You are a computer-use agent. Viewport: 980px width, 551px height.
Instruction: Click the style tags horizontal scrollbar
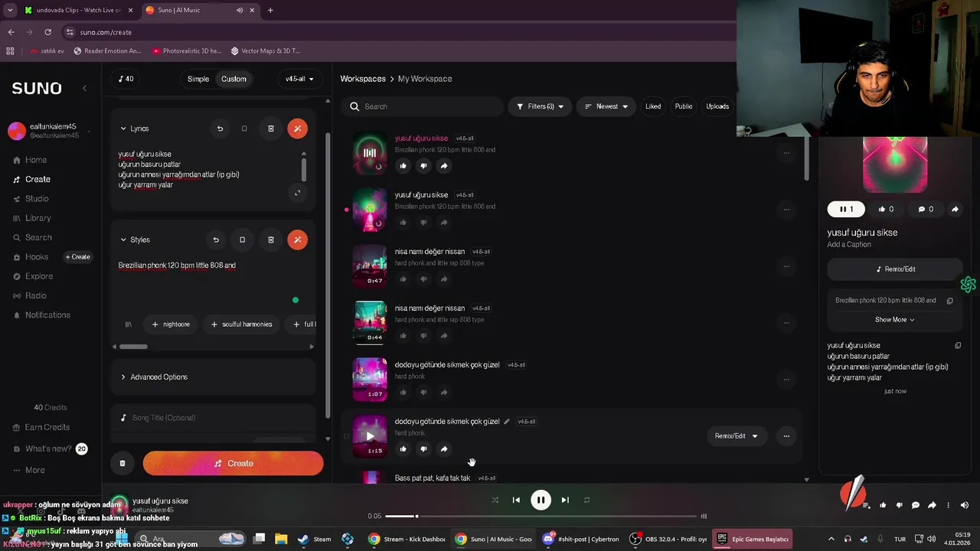click(x=133, y=347)
